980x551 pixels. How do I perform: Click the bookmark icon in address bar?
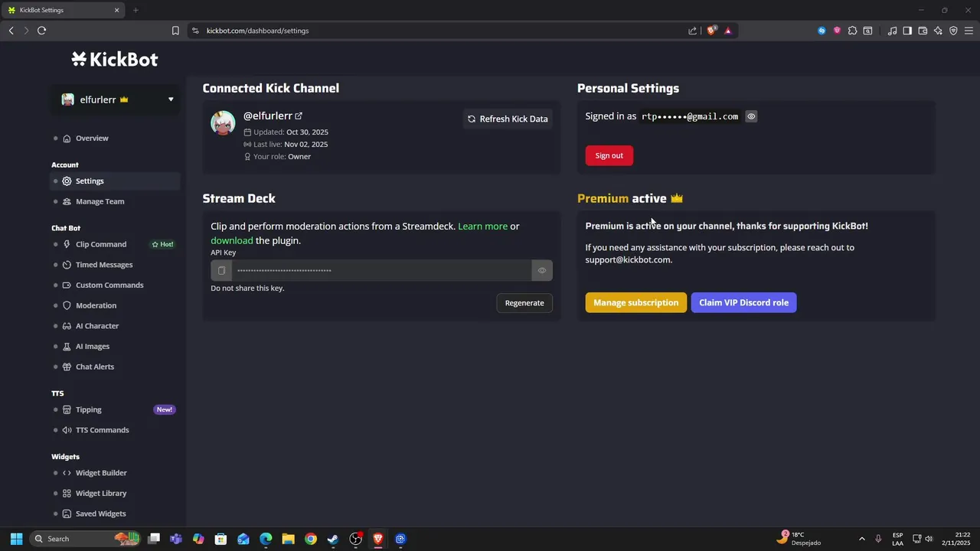[175, 31]
